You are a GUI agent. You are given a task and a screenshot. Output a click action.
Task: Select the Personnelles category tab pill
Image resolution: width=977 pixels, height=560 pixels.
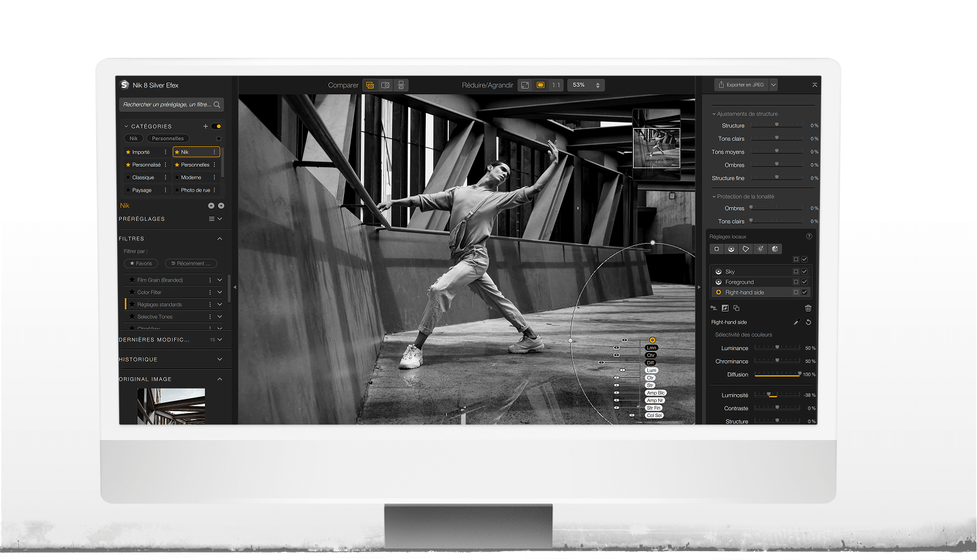click(x=168, y=138)
